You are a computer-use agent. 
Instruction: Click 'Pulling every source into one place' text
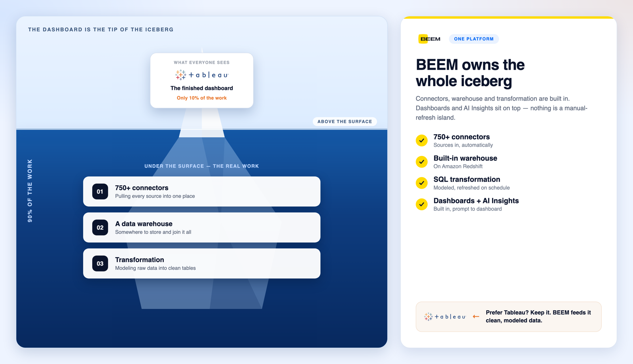155,196
